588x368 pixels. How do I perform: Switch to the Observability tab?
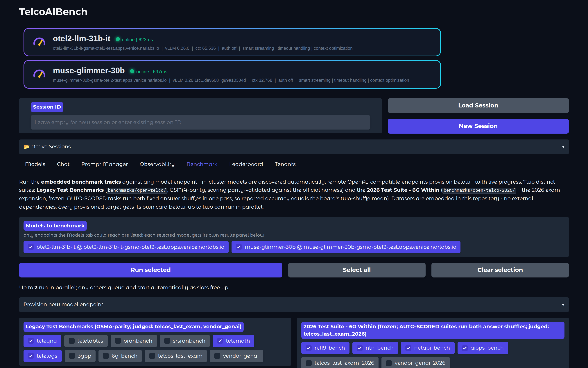click(157, 164)
